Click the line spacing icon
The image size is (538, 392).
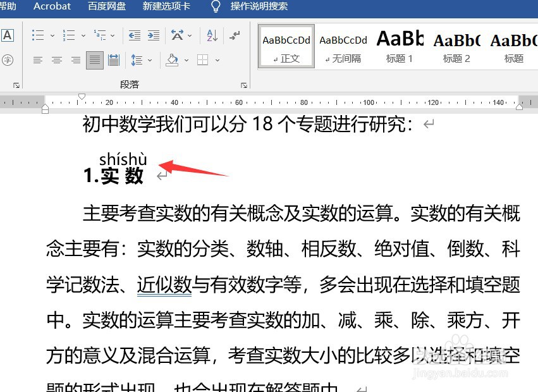click(137, 61)
